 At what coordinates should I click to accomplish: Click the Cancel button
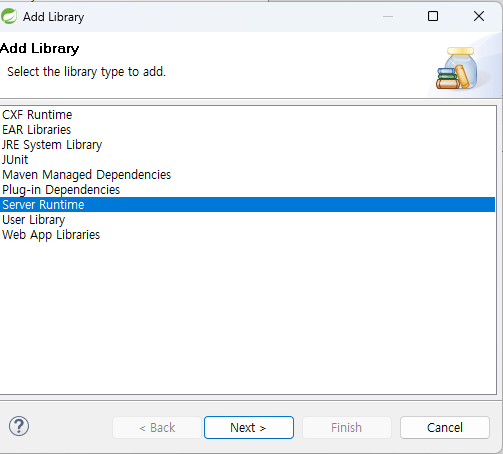click(x=445, y=427)
